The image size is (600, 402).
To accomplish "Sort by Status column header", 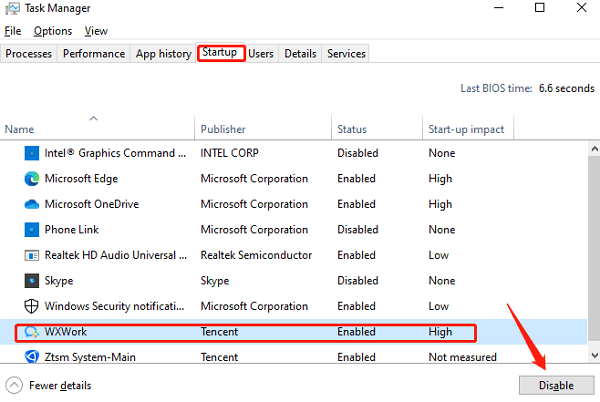I will point(352,129).
